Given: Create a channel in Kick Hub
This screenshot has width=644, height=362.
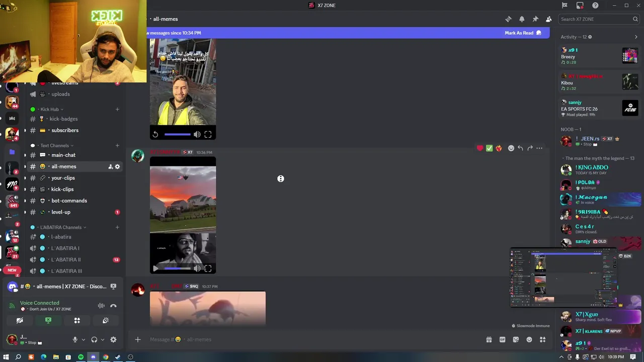Looking at the screenshot, I should pyautogui.click(x=117, y=109).
